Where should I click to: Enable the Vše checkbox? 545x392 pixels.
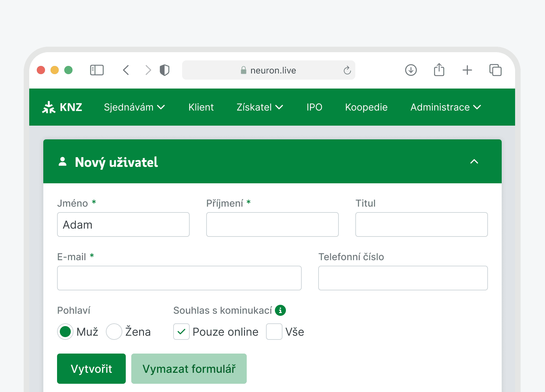click(x=274, y=332)
